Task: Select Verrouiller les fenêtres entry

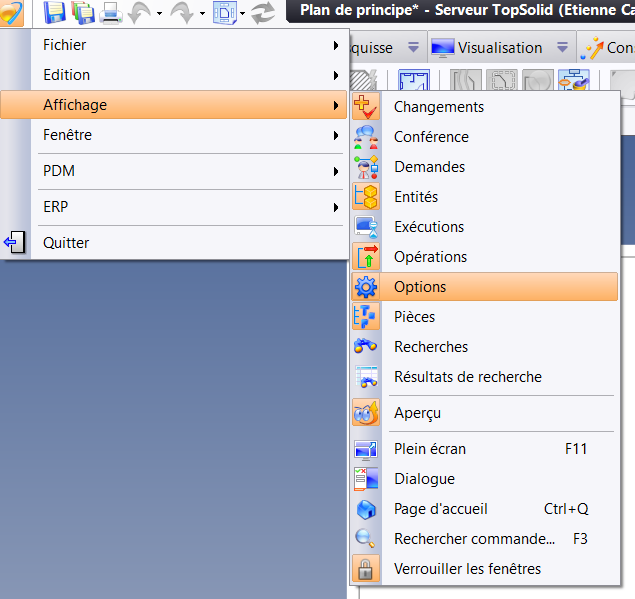Action: click(x=485, y=569)
